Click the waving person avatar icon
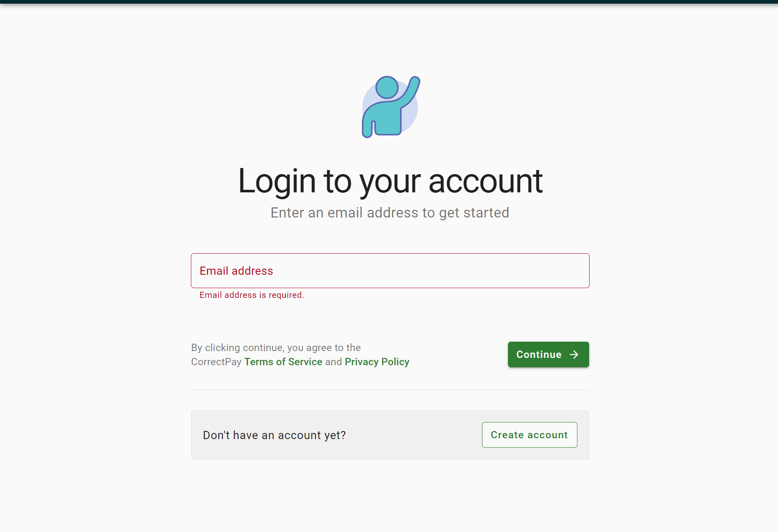 coord(390,107)
